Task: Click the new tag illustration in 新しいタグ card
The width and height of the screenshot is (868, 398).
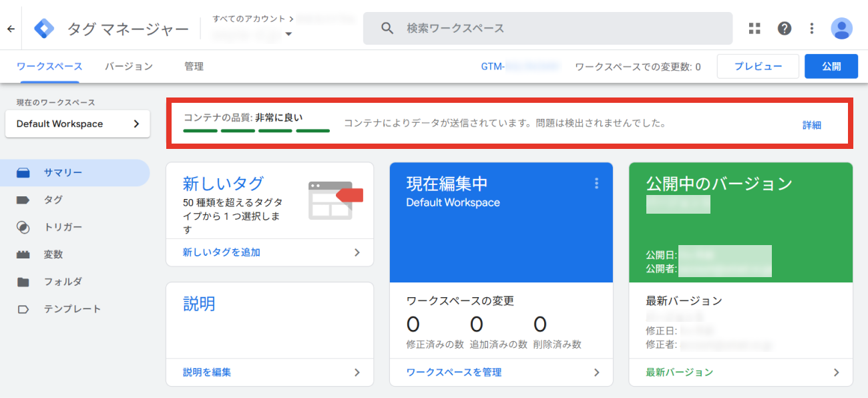Action: click(x=335, y=200)
